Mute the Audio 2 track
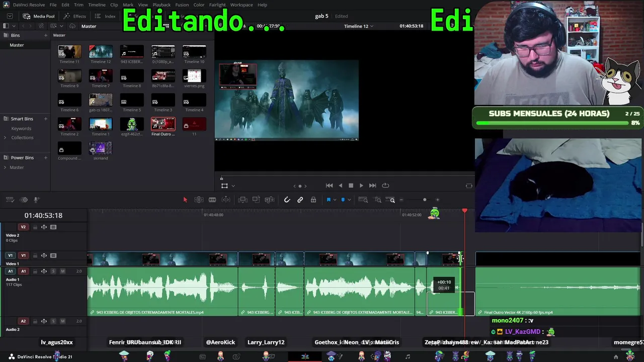This screenshot has width=644, height=362. pos(62,321)
